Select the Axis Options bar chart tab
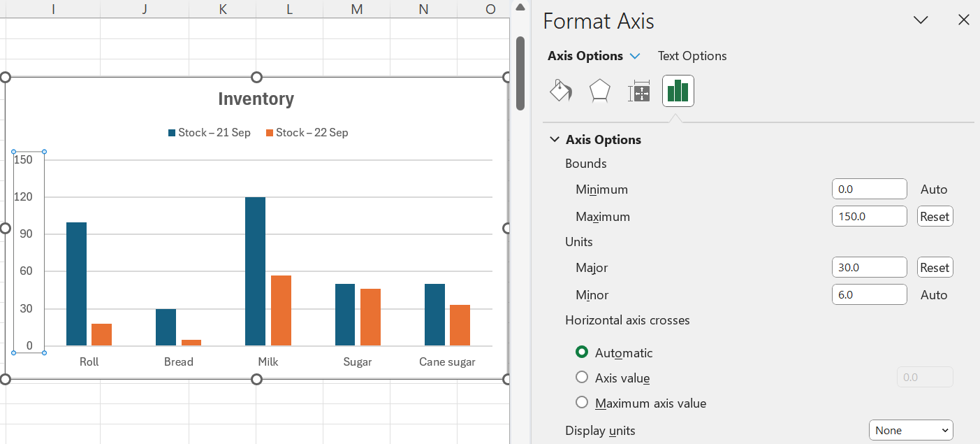 pos(678,91)
